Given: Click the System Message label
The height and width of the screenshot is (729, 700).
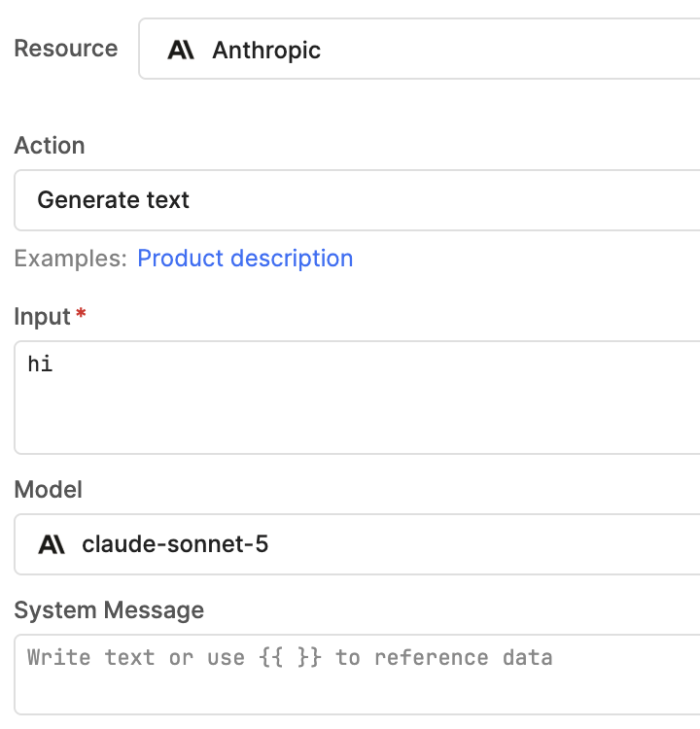Looking at the screenshot, I should tap(109, 610).
